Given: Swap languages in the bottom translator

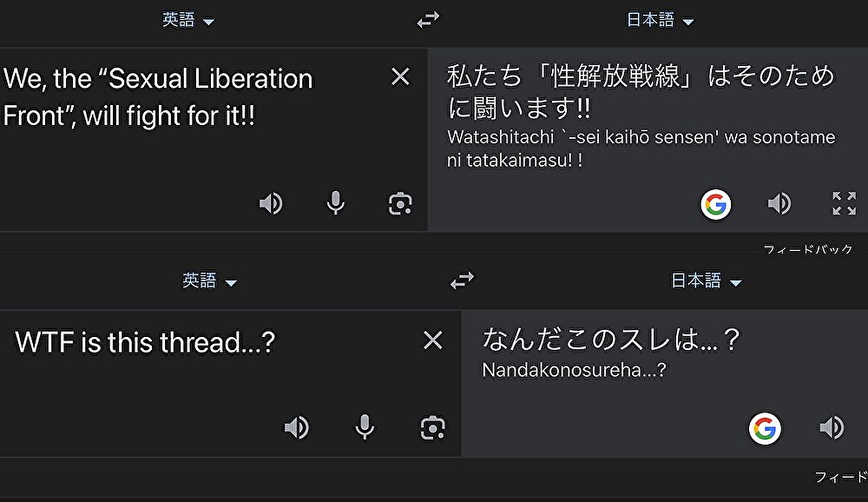Looking at the screenshot, I should [462, 281].
